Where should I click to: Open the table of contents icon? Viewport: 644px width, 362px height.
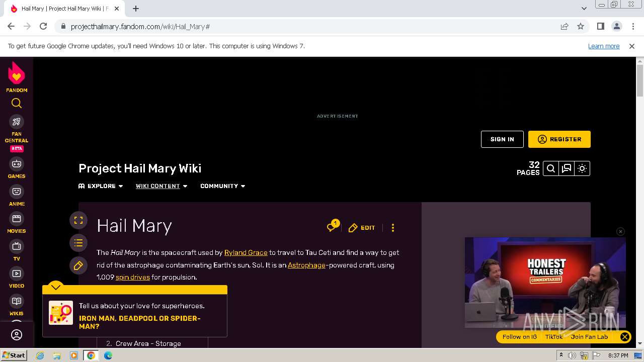(x=78, y=243)
